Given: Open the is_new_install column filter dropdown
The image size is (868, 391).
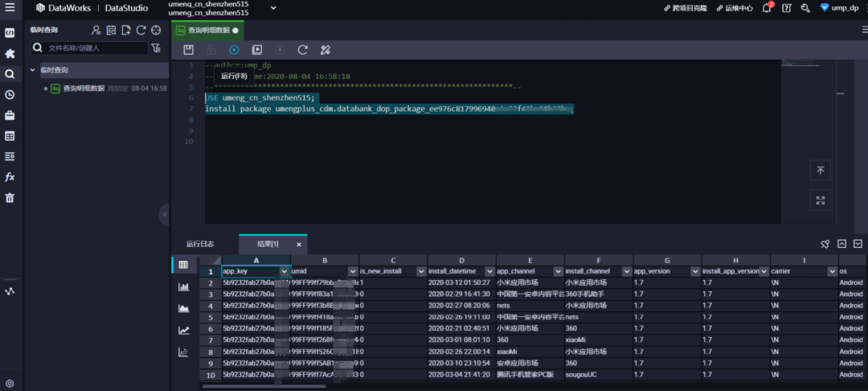Looking at the screenshot, I should (421, 272).
